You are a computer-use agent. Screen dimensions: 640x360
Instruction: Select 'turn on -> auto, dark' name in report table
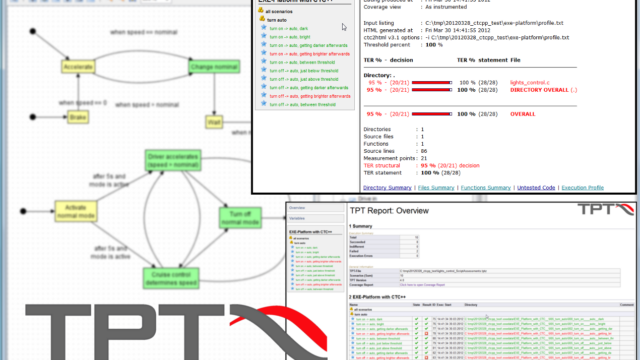(369, 319)
